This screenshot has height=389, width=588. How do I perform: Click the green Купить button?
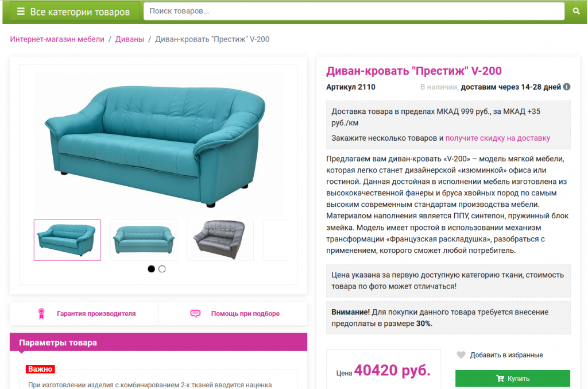[x=513, y=379]
